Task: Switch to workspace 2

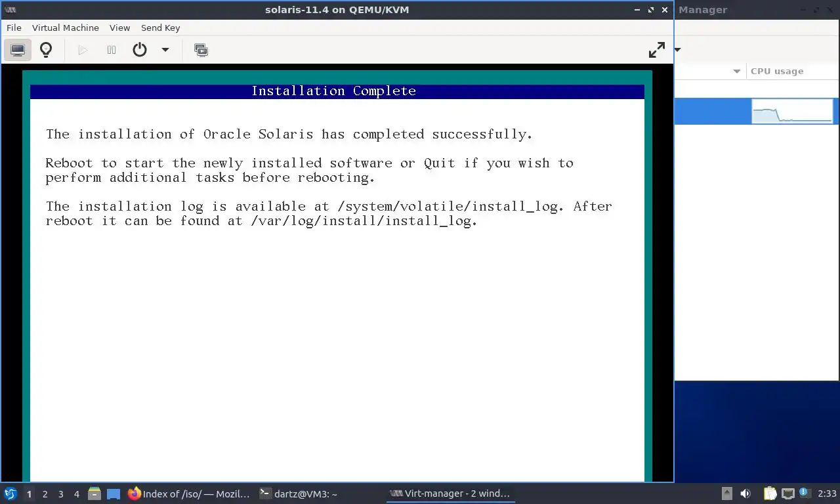Action: coord(45,494)
